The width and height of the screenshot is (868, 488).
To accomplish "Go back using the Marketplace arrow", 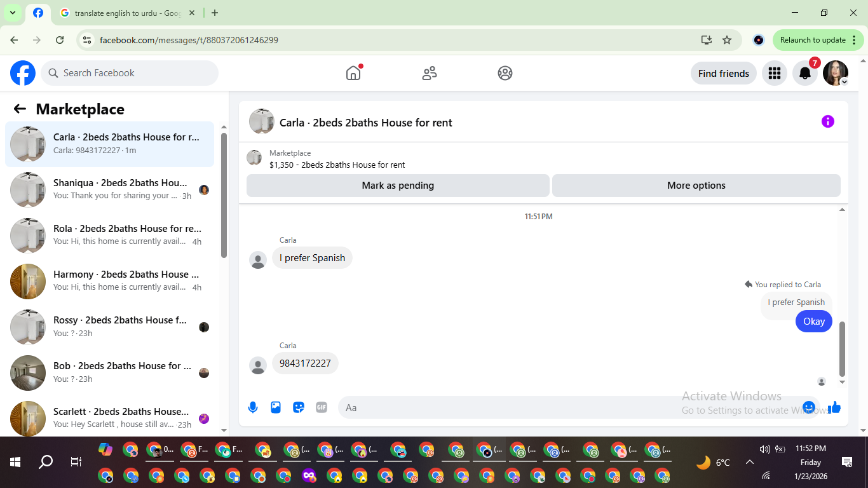I will pos(20,109).
